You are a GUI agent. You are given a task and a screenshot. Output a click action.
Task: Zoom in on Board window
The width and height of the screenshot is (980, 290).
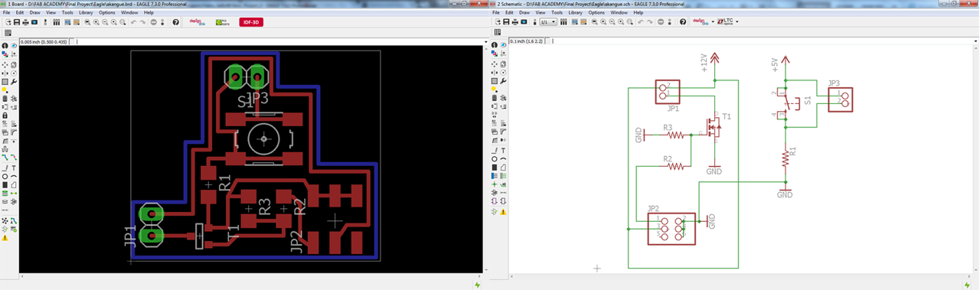tap(96, 22)
